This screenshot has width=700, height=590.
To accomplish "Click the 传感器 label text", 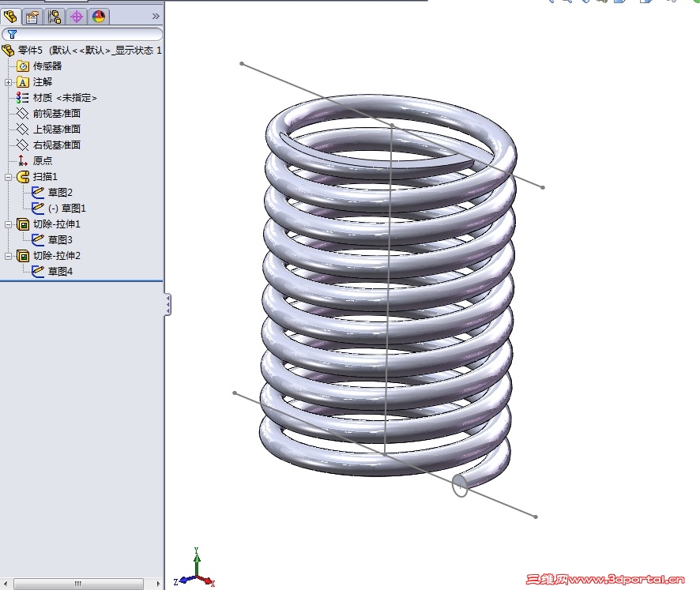I will pos(47,66).
